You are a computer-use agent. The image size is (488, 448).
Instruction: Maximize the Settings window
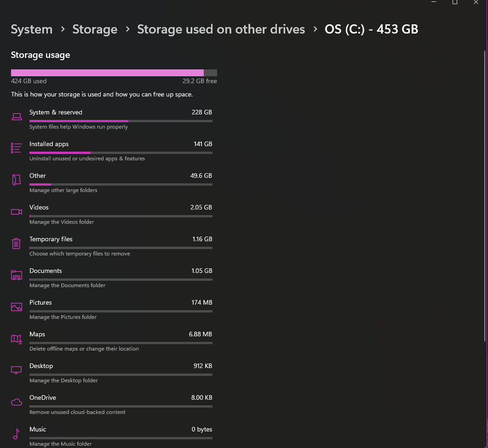tap(454, 2)
